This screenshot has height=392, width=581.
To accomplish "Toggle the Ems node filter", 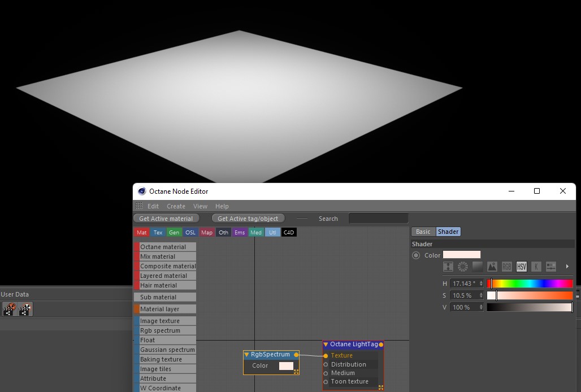I will point(240,233).
